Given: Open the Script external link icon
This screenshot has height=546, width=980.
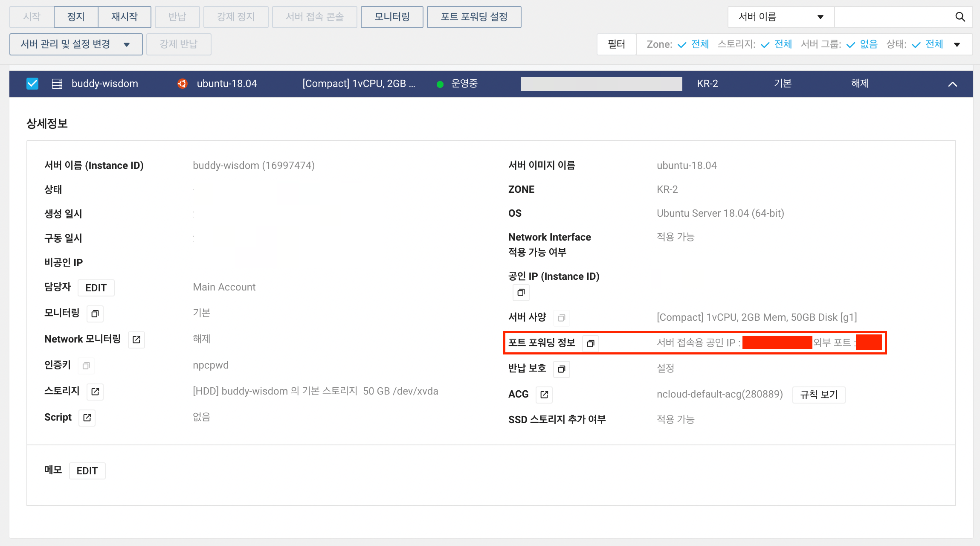Looking at the screenshot, I should (x=87, y=418).
